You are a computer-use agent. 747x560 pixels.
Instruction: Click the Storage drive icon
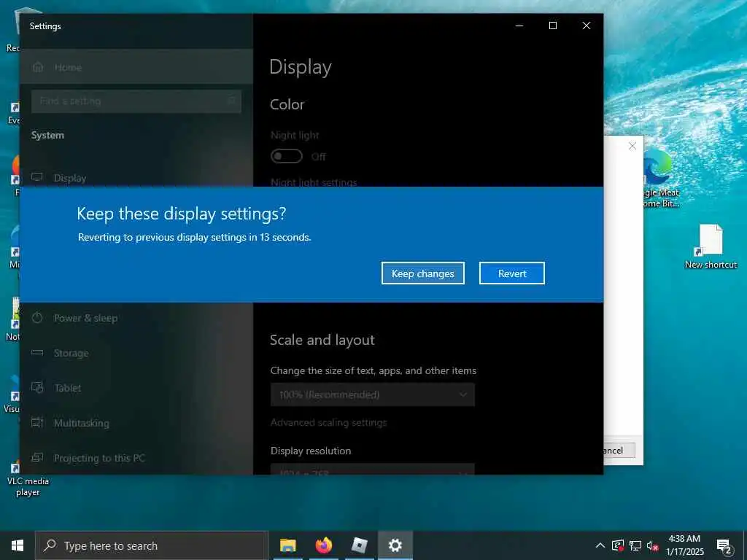tap(37, 352)
